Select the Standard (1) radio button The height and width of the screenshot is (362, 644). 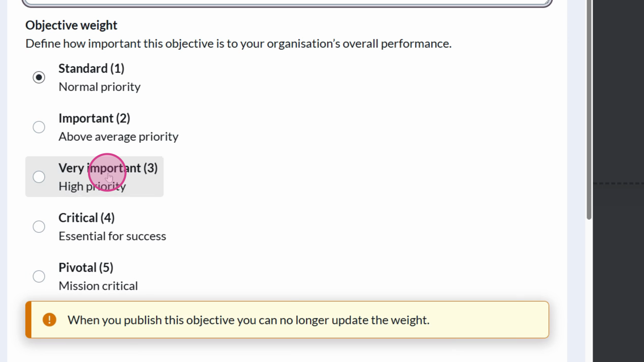click(39, 77)
